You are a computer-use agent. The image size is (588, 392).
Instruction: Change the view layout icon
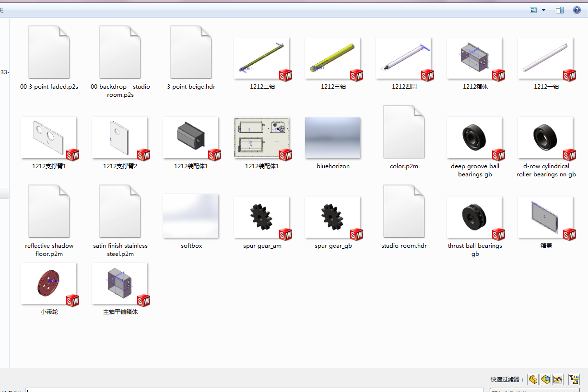click(x=533, y=10)
